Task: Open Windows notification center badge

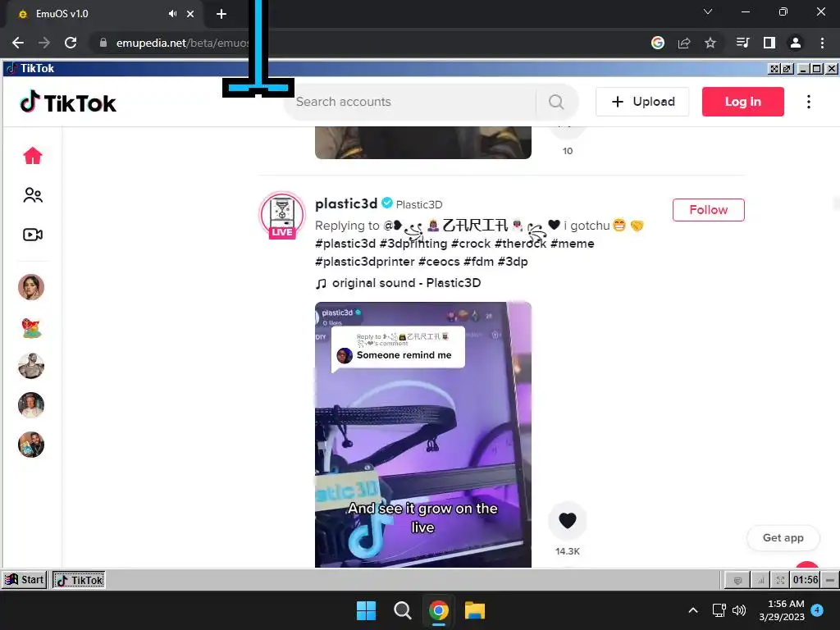Action: 817,610
